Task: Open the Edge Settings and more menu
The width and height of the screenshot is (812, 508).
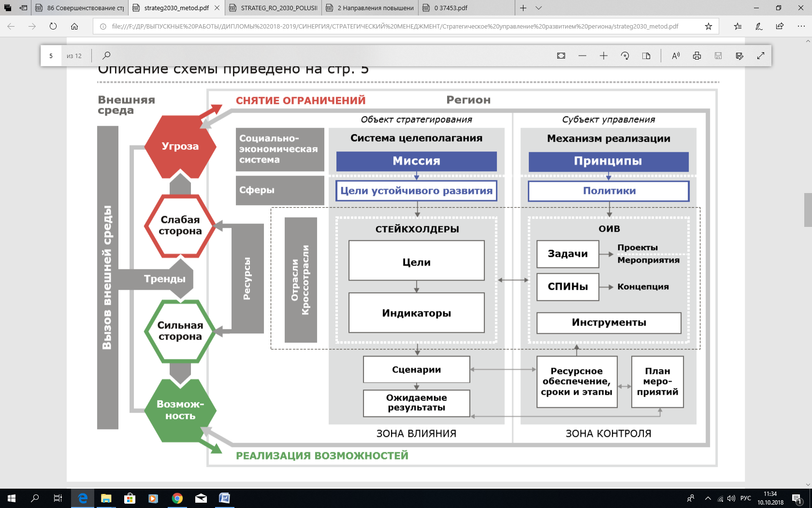Action: [x=801, y=27]
